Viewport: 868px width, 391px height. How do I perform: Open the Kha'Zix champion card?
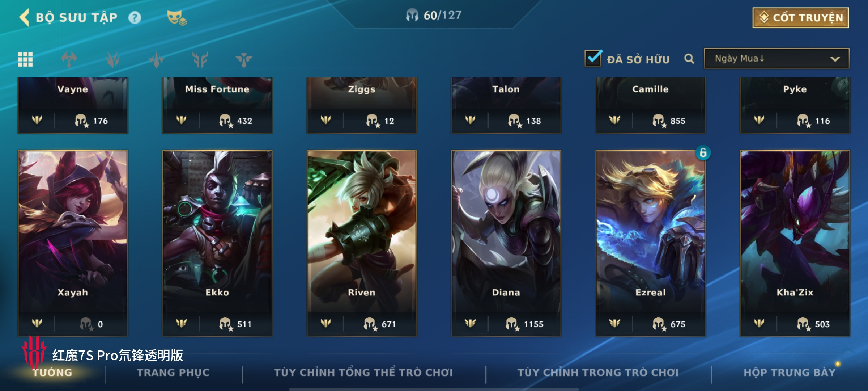point(795,243)
